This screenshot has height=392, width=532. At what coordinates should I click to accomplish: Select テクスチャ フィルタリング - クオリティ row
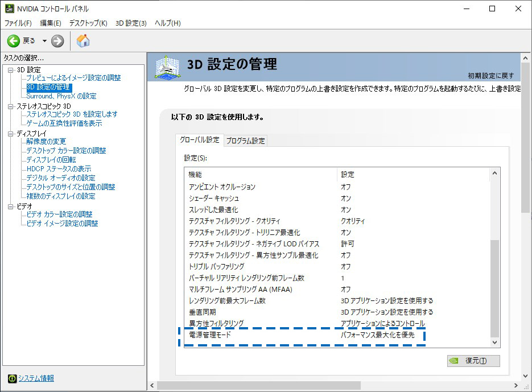[337, 221]
